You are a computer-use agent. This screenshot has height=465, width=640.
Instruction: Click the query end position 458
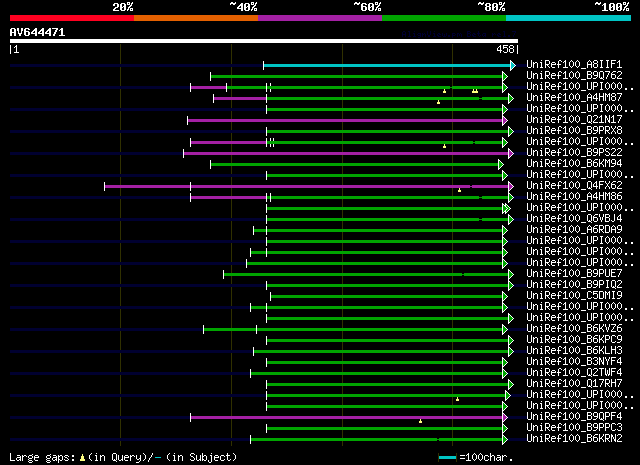pos(505,49)
